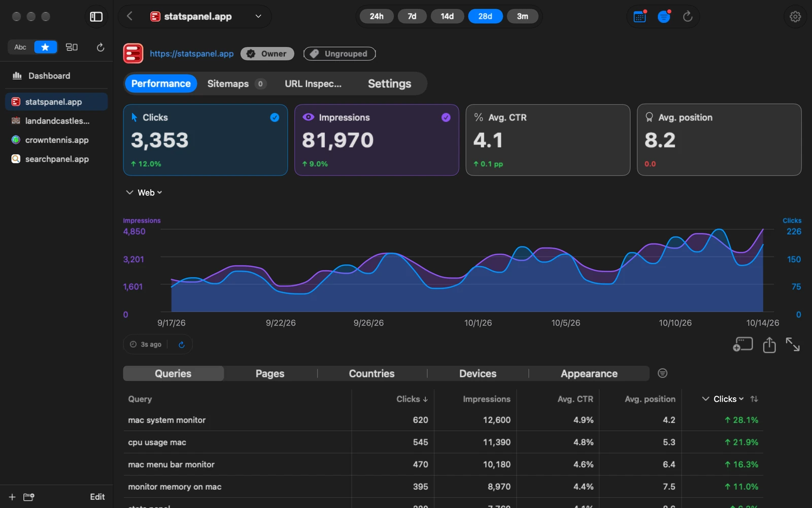Screen dimensions: 812x508
Task: Enable the Avg. CTR metric card
Action: coord(548,140)
